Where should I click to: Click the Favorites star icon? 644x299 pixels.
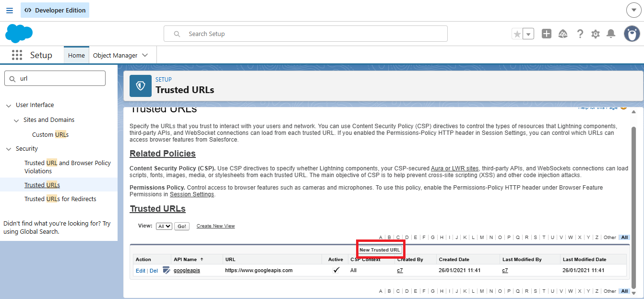[517, 34]
